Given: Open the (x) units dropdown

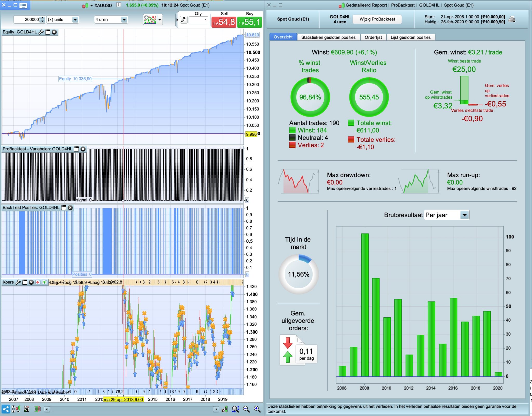Looking at the screenshot, I should [75, 19].
